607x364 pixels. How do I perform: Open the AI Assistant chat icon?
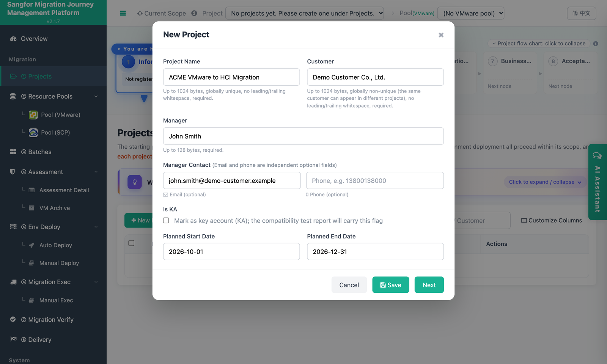597,155
